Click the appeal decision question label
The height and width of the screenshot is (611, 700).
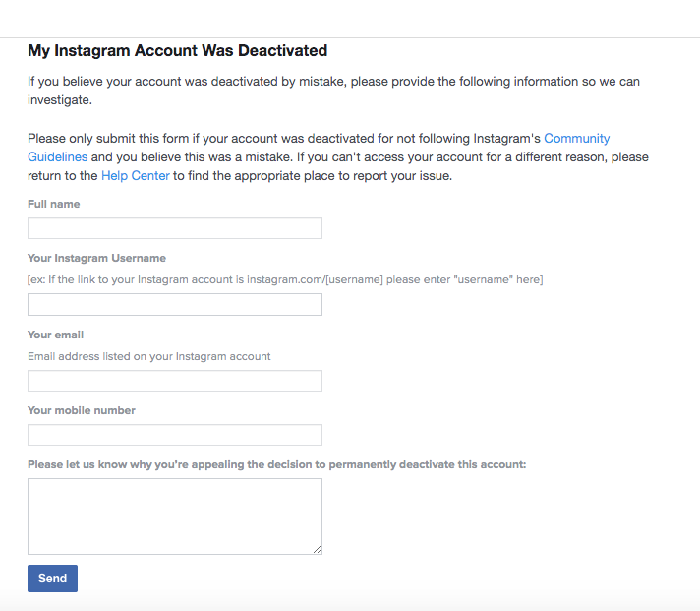[x=277, y=465]
